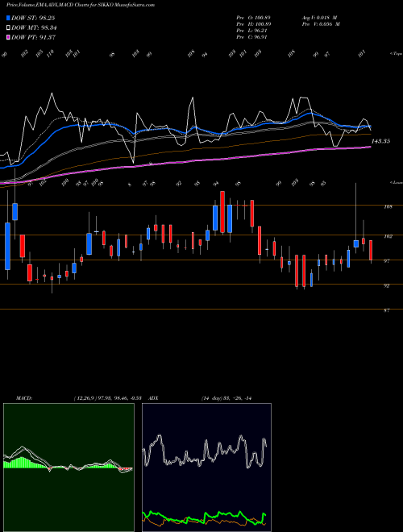403x532 pixels.
Task: Click the 102 price axis label
Action: (388, 236)
